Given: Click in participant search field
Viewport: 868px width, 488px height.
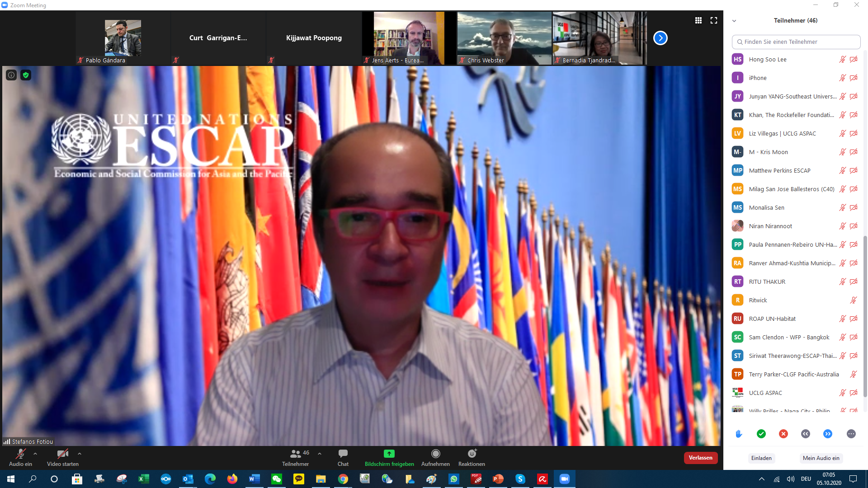Looking at the screenshot, I should click(796, 42).
